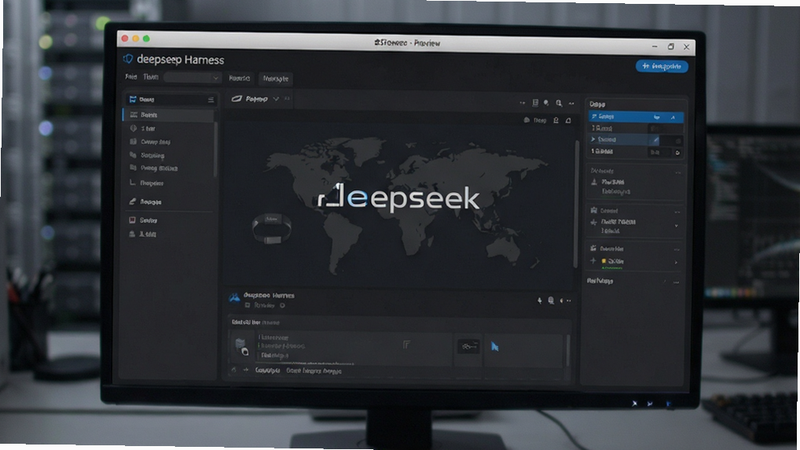Click the grid building icon on second card header

[594, 210]
